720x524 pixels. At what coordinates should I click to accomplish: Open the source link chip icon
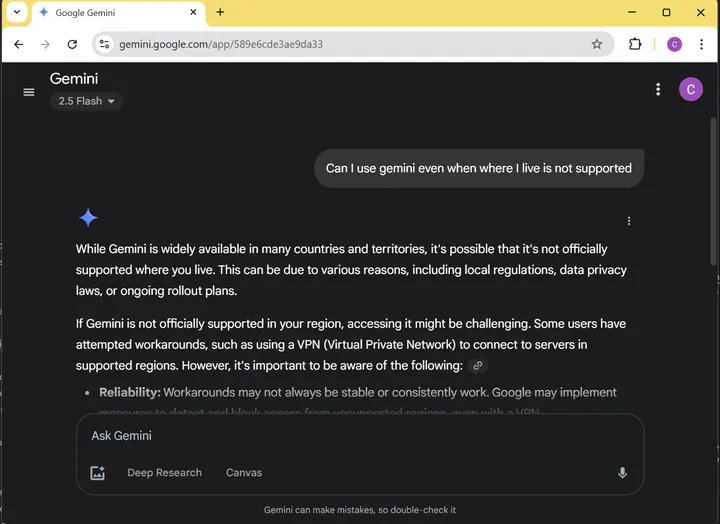[x=478, y=366]
